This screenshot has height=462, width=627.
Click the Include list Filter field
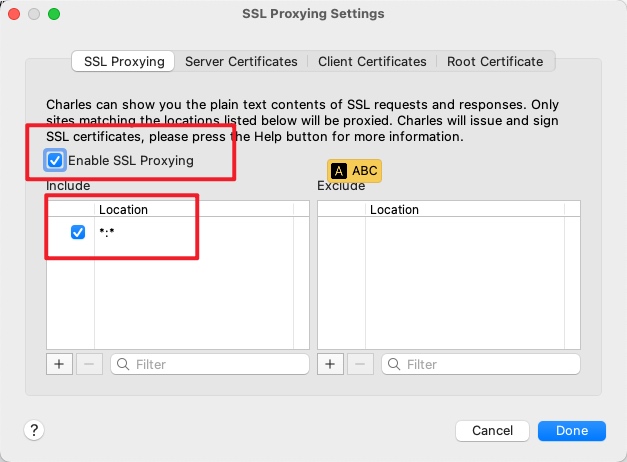pos(210,364)
